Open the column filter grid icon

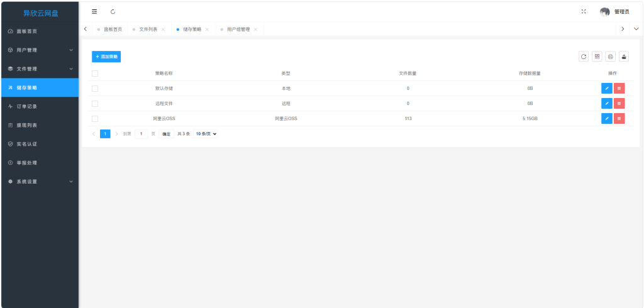tap(597, 57)
